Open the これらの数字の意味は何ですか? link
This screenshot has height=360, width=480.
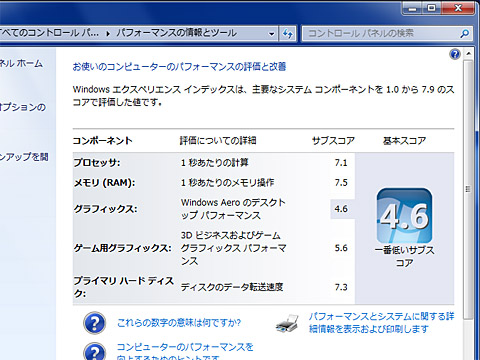[179, 323]
